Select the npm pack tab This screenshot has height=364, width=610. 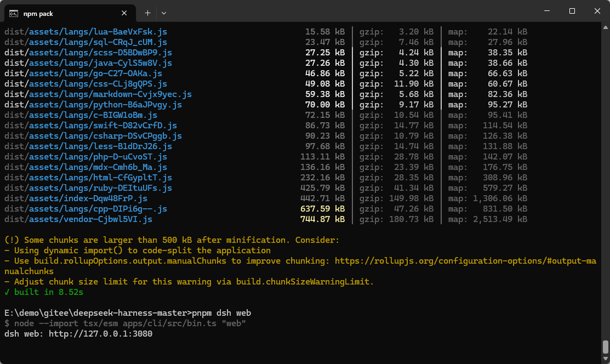(70, 13)
